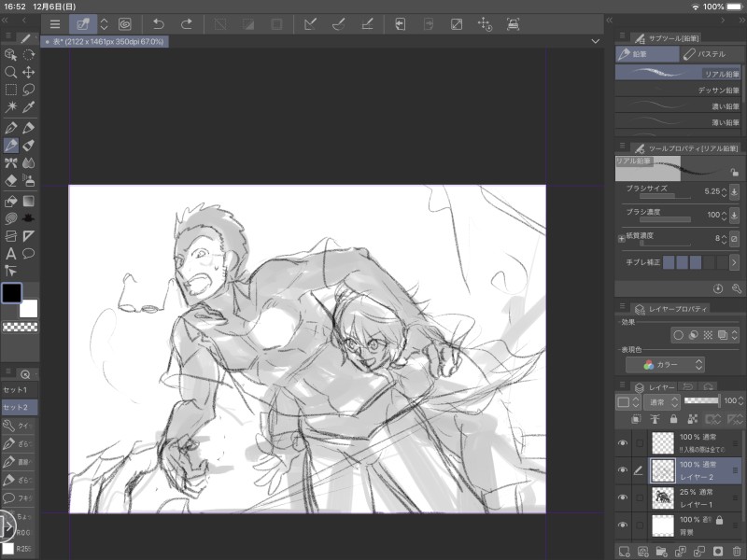The width and height of the screenshot is (747, 560).
Task: Select the white sub color swatch
Action: [29, 308]
